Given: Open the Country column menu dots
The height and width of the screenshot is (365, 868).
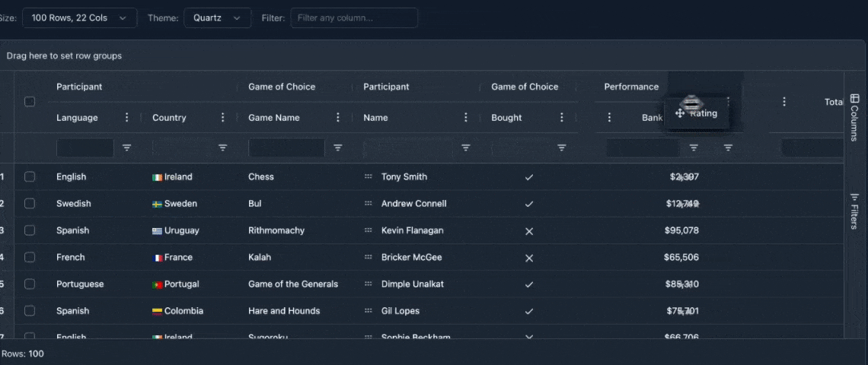Looking at the screenshot, I should pyautogui.click(x=222, y=117).
